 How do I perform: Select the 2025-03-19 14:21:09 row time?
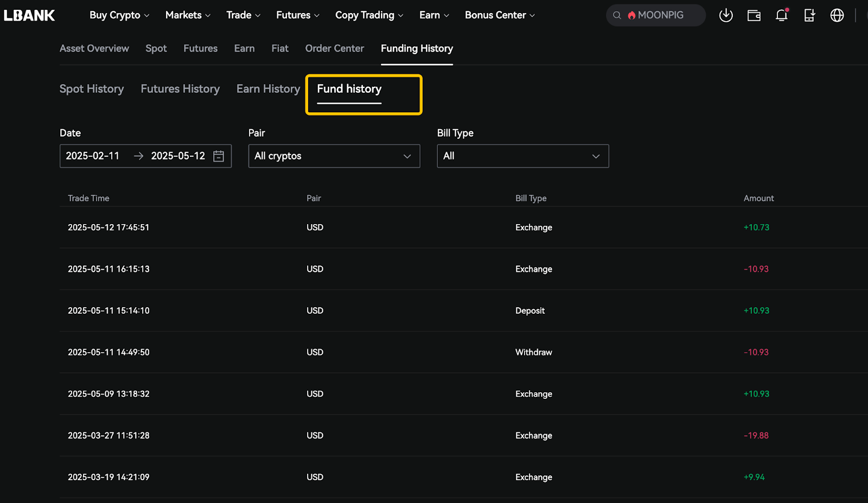pos(108,477)
